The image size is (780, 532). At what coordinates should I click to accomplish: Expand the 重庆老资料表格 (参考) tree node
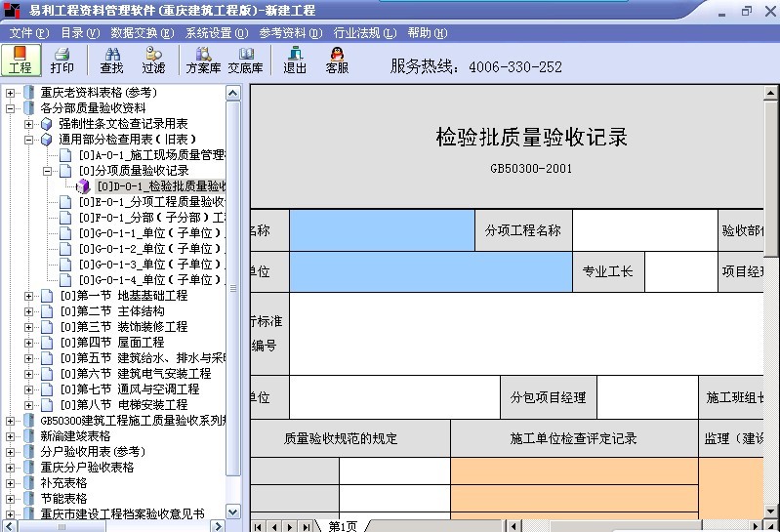(x=12, y=93)
